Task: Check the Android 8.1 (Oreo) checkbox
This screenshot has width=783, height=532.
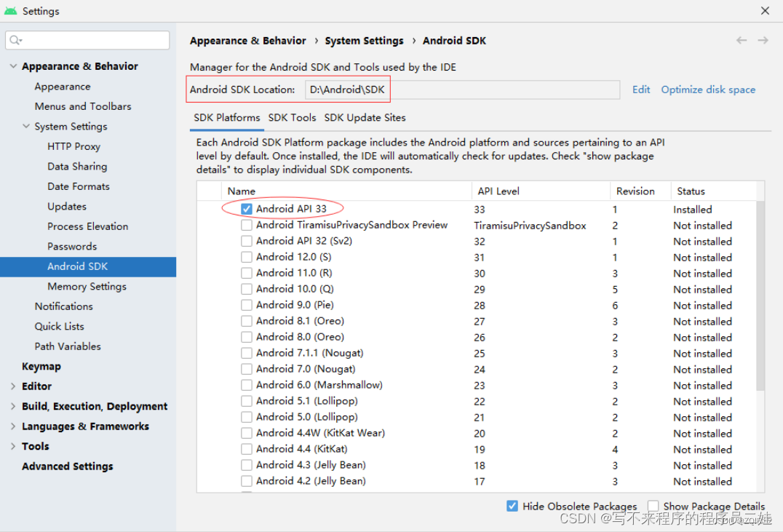Action: coord(246,321)
